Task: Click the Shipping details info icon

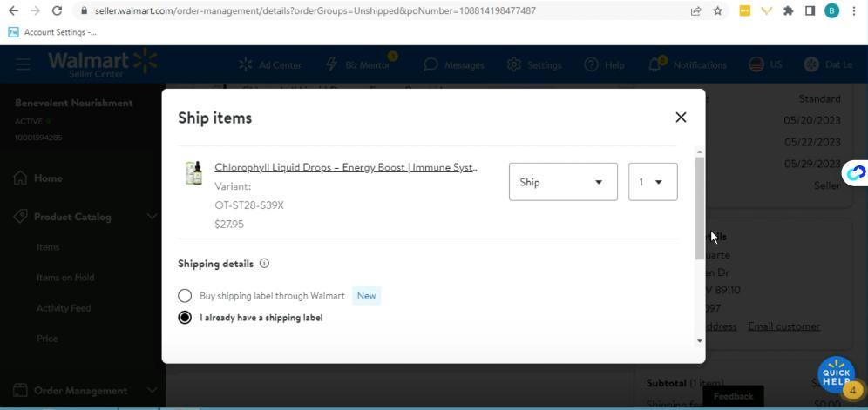Action: [265, 264]
